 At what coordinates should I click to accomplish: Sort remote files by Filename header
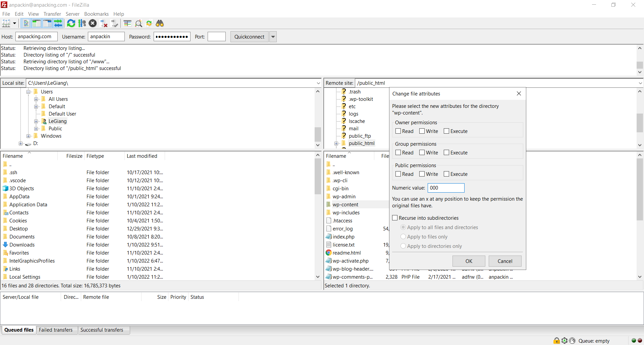349,156
